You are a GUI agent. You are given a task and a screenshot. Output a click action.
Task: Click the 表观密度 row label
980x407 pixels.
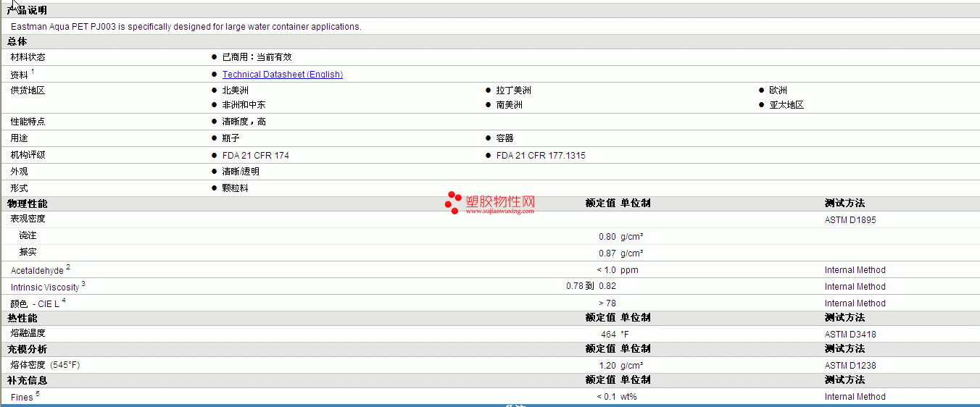[x=28, y=219]
